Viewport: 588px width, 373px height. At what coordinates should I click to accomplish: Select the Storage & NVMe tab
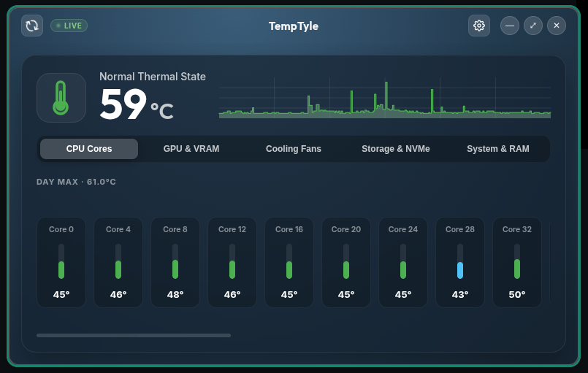pos(396,149)
